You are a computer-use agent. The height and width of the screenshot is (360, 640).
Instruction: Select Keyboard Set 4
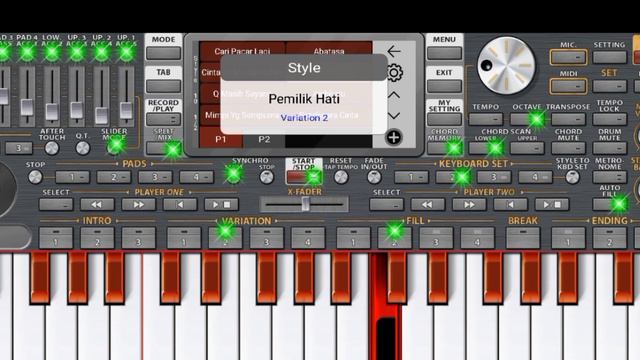point(535,177)
